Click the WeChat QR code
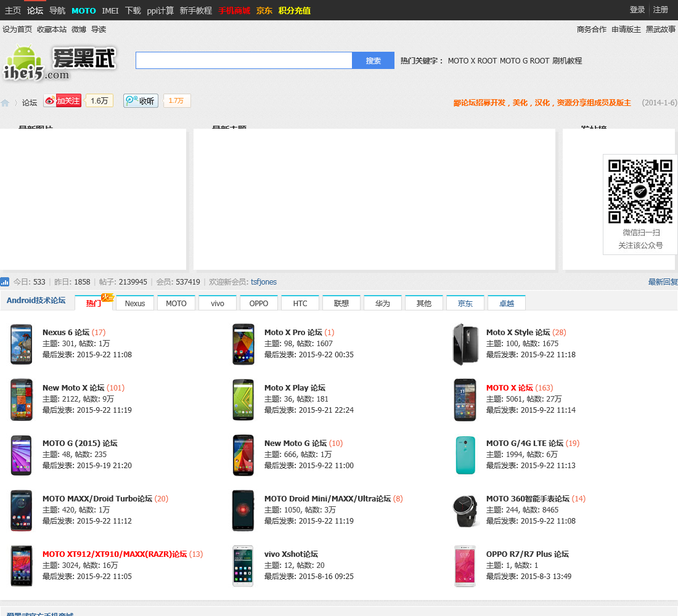 coord(640,192)
